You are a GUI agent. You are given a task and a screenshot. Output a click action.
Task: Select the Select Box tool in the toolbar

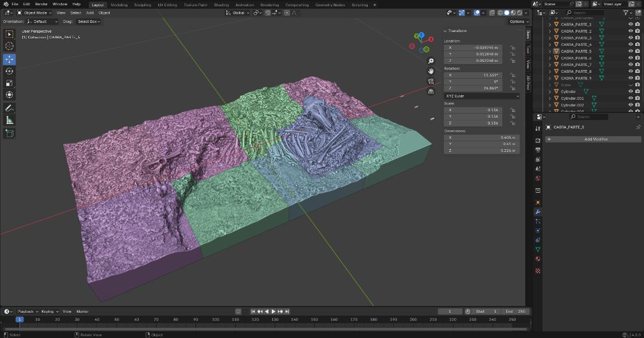(x=9, y=34)
